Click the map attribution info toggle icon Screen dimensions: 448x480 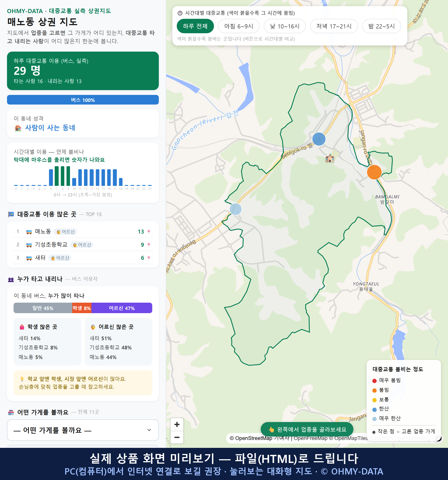click(438, 438)
